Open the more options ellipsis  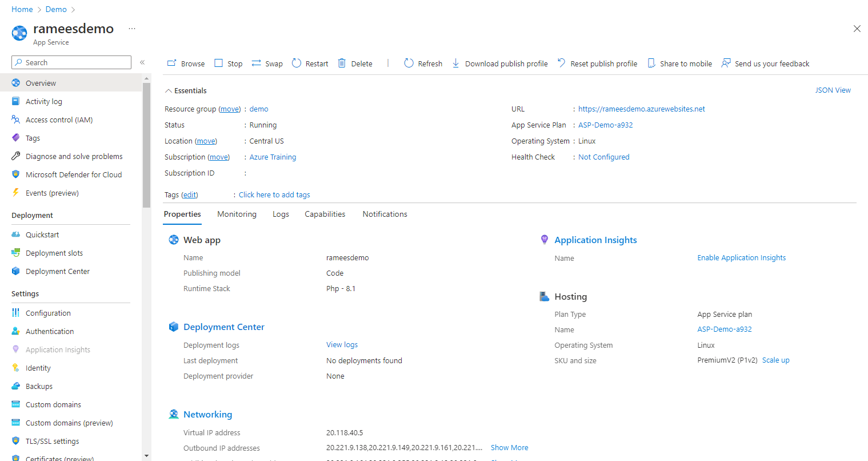pyautogui.click(x=132, y=29)
